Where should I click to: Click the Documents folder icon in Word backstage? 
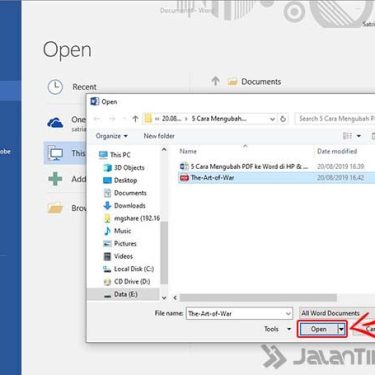tap(232, 82)
